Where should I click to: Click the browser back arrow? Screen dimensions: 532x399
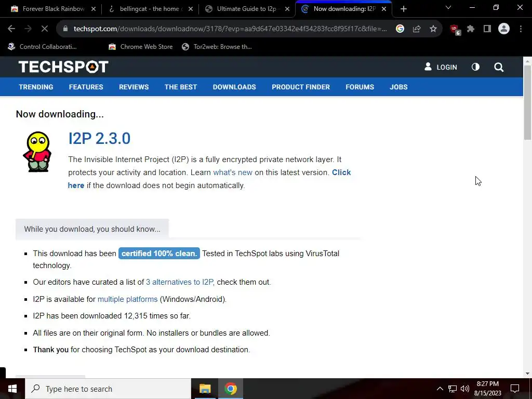[x=11, y=29]
